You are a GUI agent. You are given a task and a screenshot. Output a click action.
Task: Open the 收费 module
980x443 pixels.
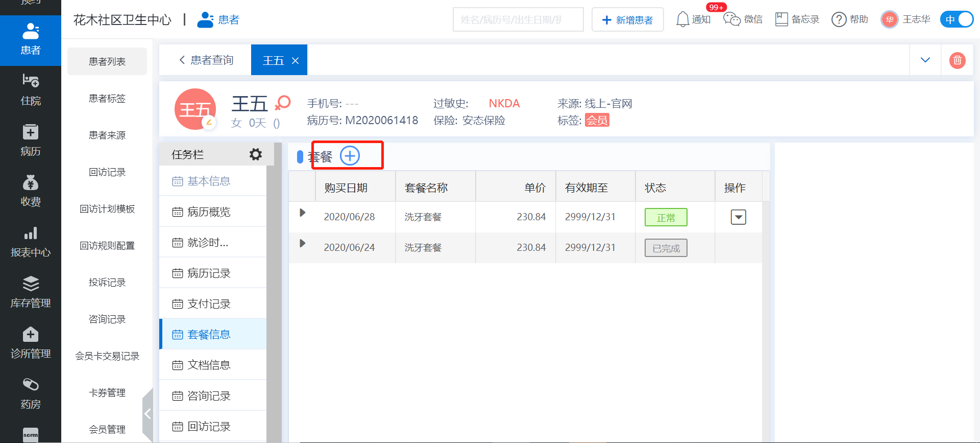point(31,191)
